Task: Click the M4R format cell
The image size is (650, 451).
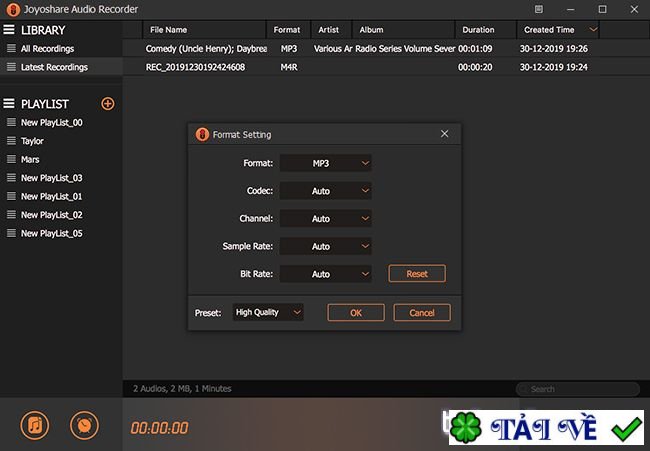Action: (289, 67)
